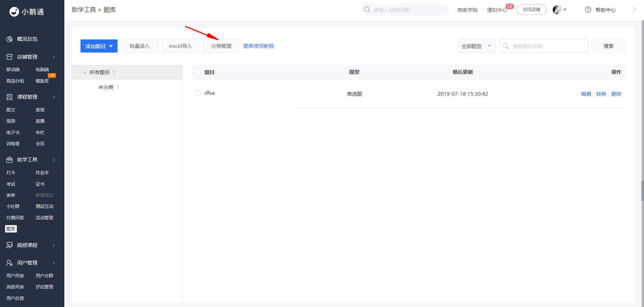644x307 pixels.
Task: Click the 店铺管理 store icon
Action: 9,57
